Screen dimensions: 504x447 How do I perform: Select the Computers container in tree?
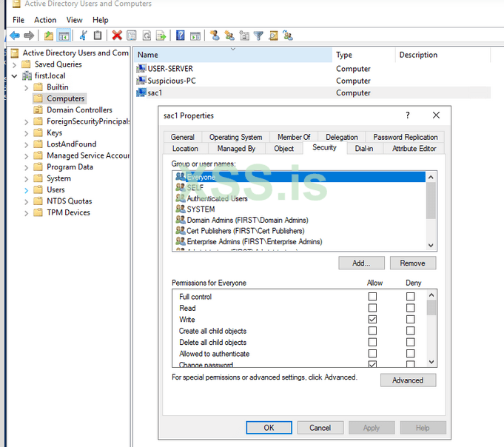click(x=65, y=98)
